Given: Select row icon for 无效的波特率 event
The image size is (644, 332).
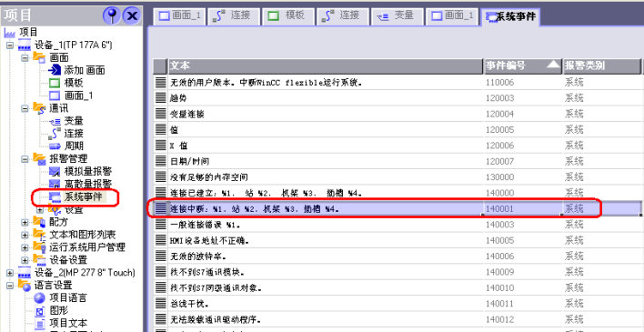Looking at the screenshot, I should pyautogui.click(x=161, y=256).
